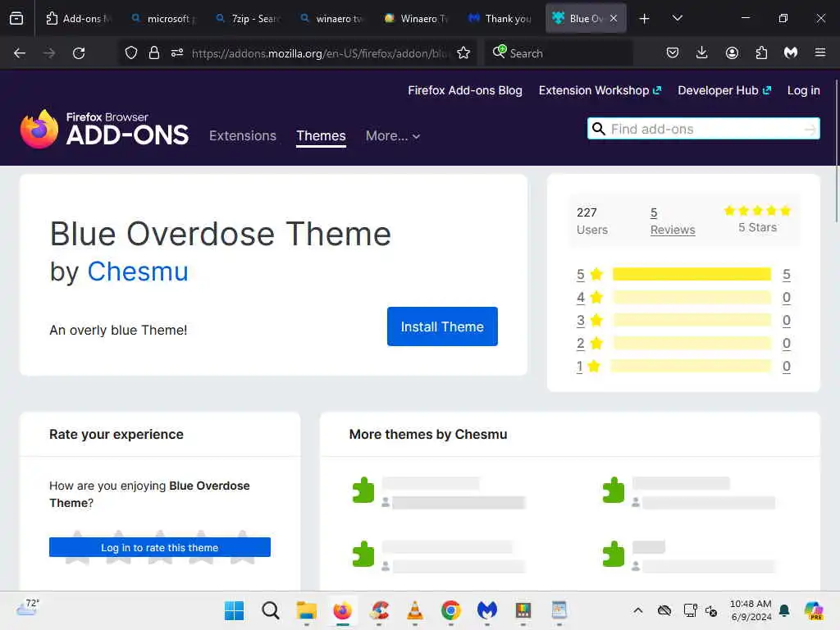Switch to the Add-ons Manager tab
840x630 pixels.
click(x=79, y=18)
